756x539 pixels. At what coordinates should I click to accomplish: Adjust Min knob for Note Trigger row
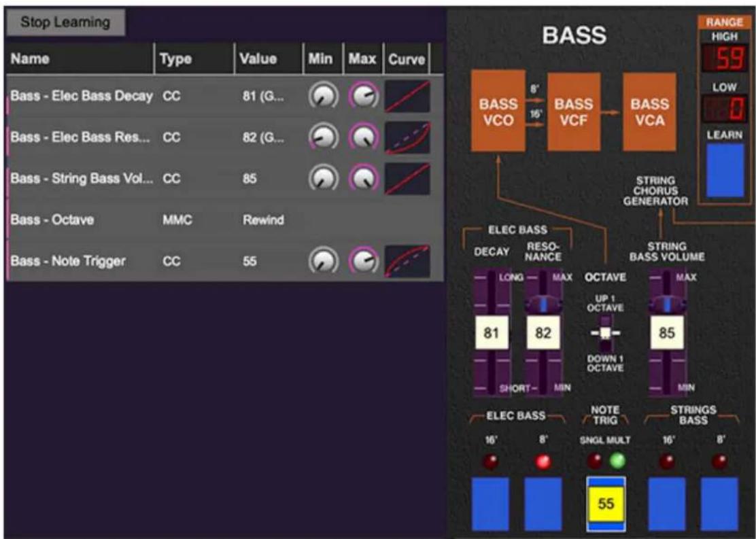pos(323,261)
